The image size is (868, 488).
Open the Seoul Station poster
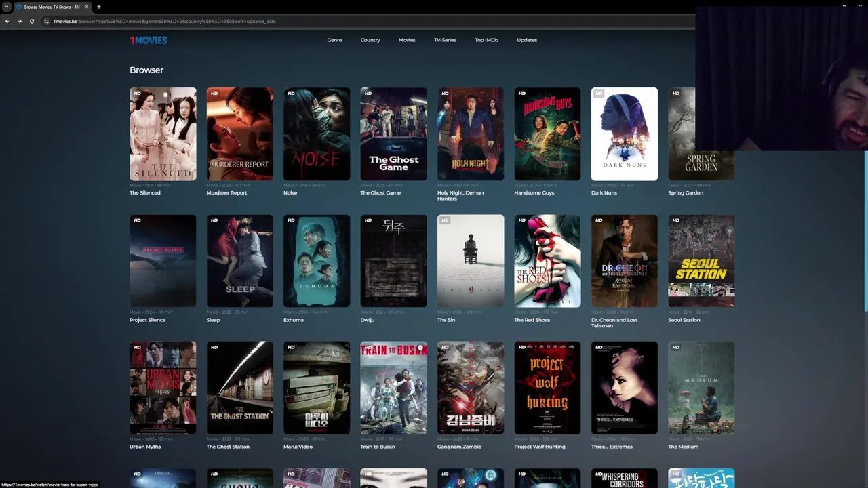[x=701, y=261]
